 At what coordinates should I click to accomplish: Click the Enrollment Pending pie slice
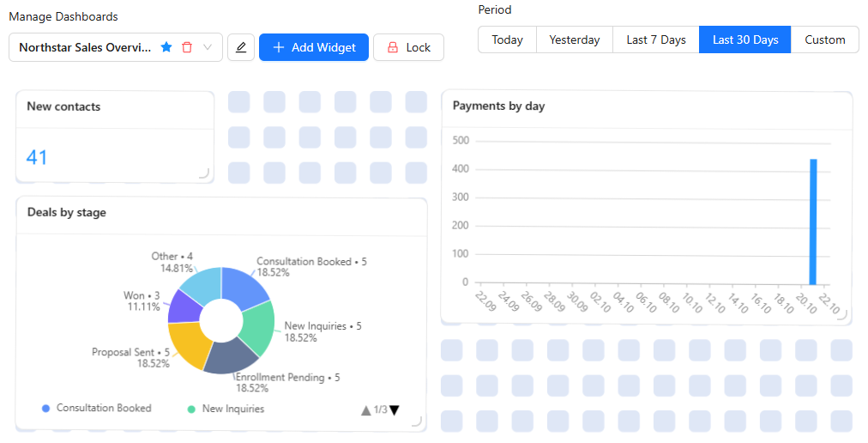tap(230, 356)
